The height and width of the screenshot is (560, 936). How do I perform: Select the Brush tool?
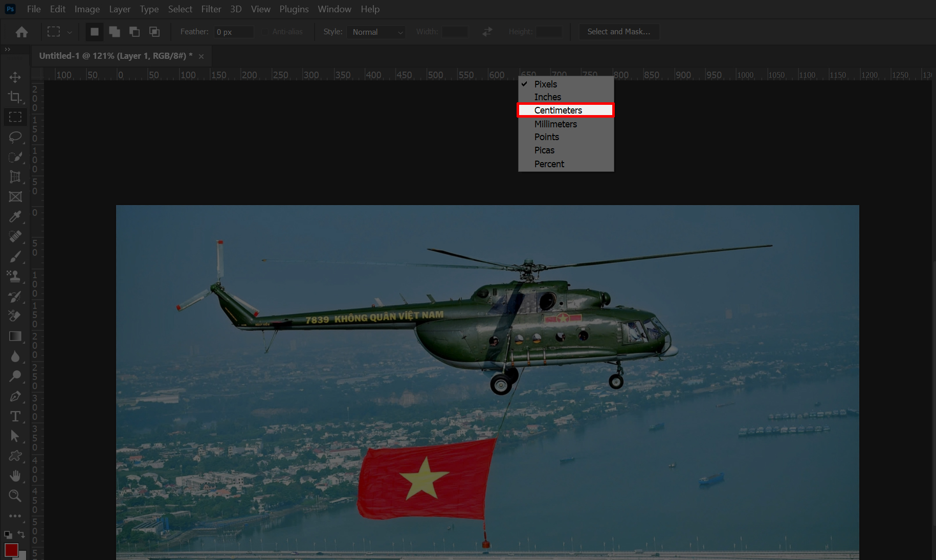15,257
